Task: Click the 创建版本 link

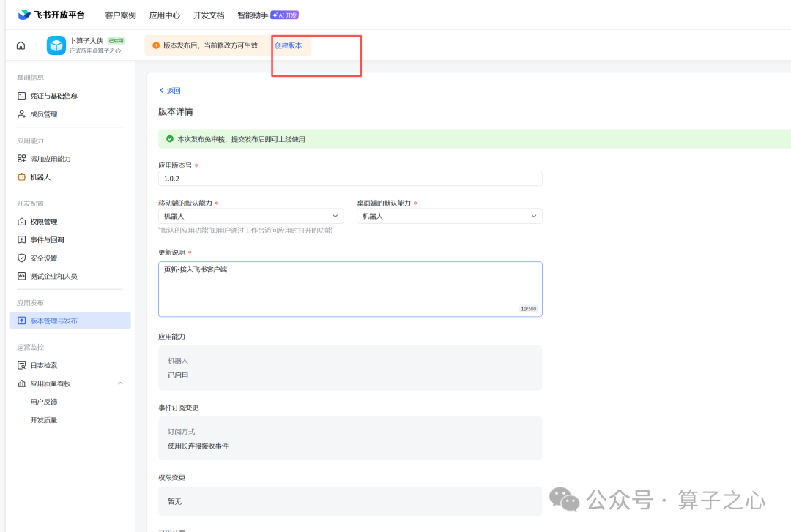Action: pyautogui.click(x=288, y=45)
